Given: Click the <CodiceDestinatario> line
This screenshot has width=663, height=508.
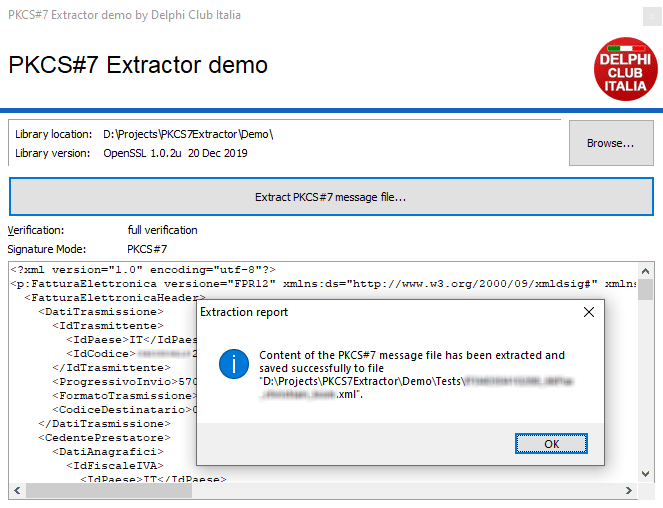Looking at the screenshot, I should 124,409.
